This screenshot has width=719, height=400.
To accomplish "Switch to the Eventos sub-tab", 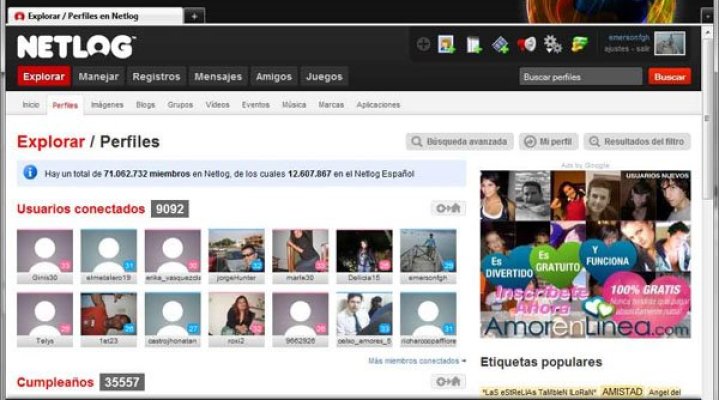I will click(256, 105).
